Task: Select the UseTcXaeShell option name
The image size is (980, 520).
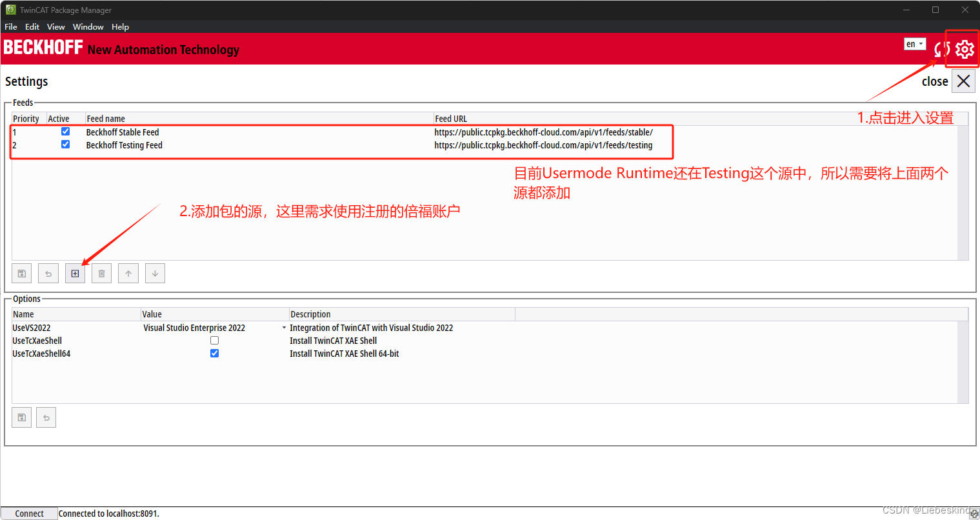Action: click(37, 341)
